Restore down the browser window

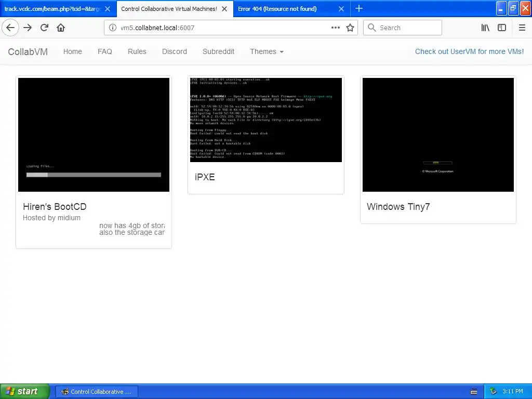click(x=513, y=8)
